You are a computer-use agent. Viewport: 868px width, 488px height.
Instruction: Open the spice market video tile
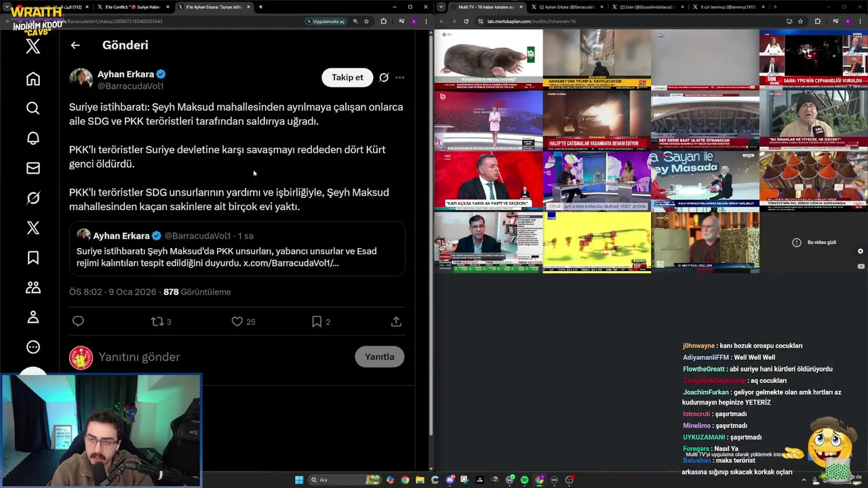813,181
